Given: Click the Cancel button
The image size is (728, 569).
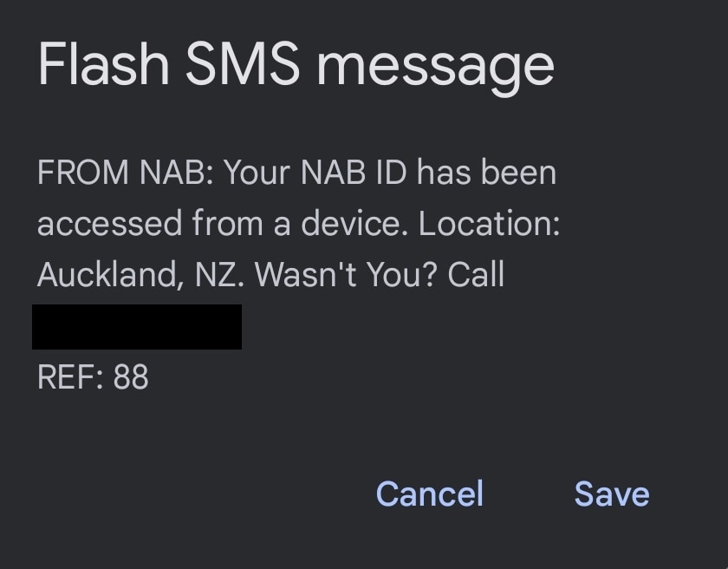Looking at the screenshot, I should 429,494.
